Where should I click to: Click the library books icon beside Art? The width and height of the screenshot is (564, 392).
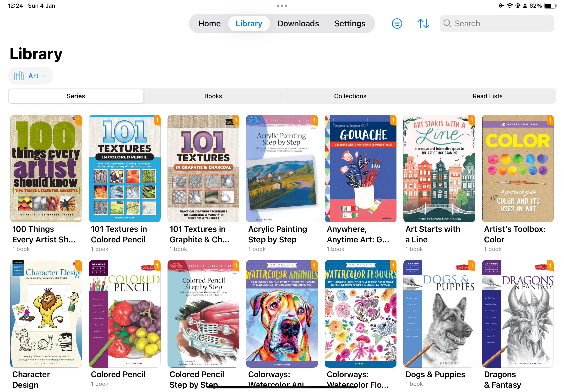click(19, 76)
